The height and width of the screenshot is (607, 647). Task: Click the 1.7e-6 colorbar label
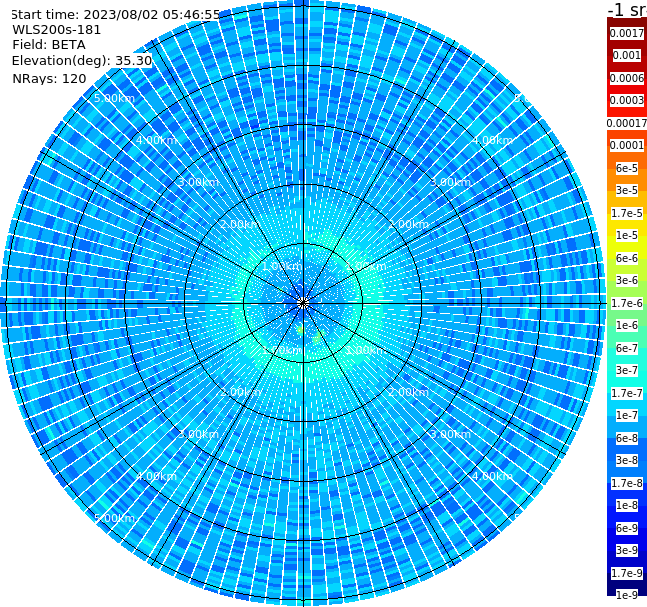[627, 303]
